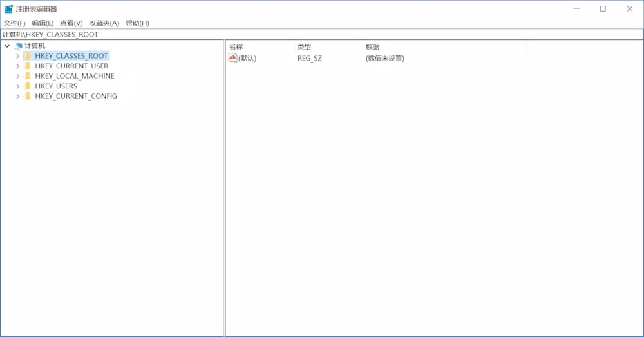The height and width of the screenshot is (337, 644).
Task: Click the HKEY_CLASSES_ROOT folder icon
Action: [28, 56]
